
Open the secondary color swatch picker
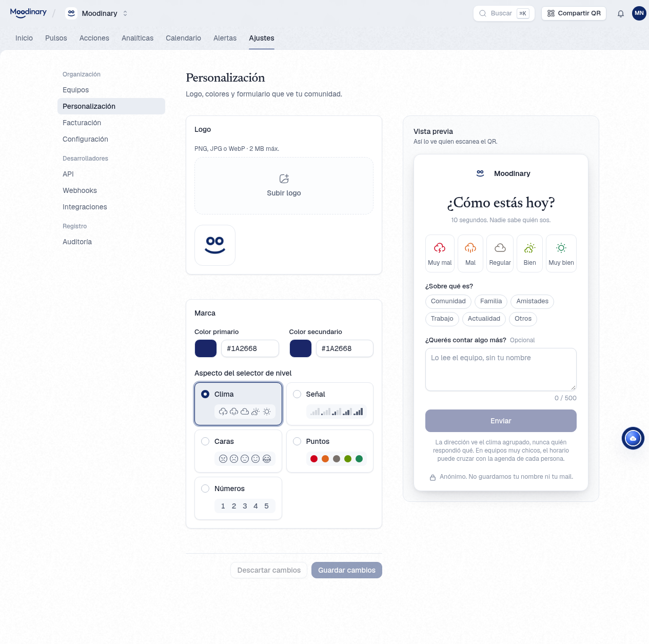click(x=301, y=348)
